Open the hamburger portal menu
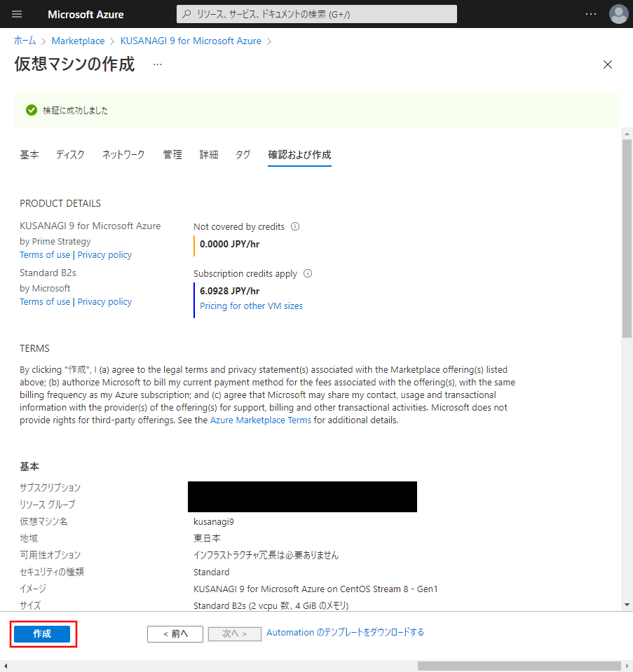Image resolution: width=633 pixels, height=672 pixels. (17, 14)
